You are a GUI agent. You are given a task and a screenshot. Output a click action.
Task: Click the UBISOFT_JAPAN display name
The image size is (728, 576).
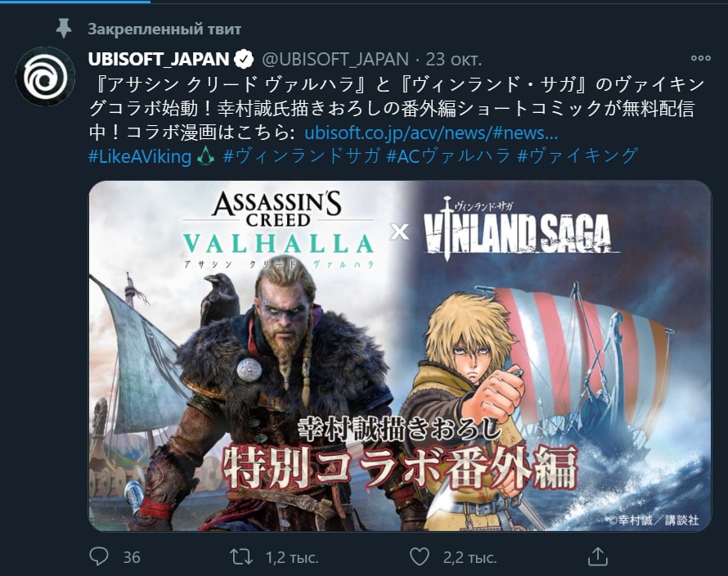click(x=159, y=59)
